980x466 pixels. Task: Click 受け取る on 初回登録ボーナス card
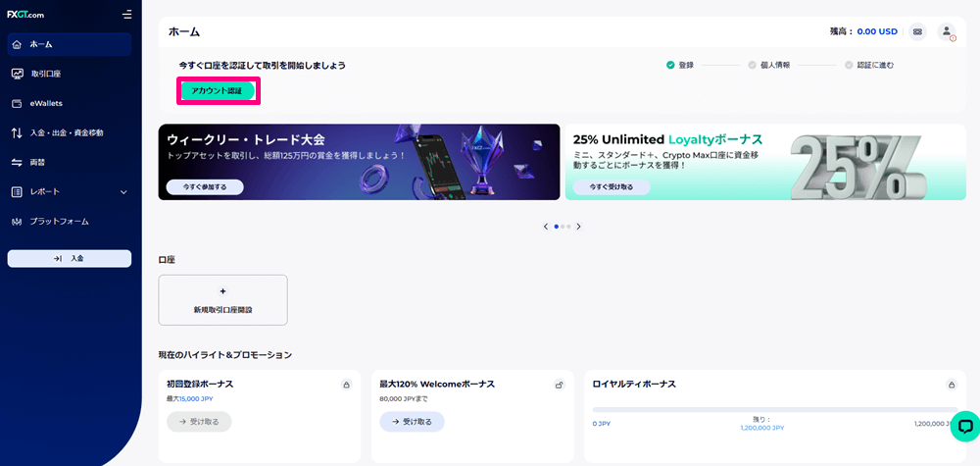199,422
